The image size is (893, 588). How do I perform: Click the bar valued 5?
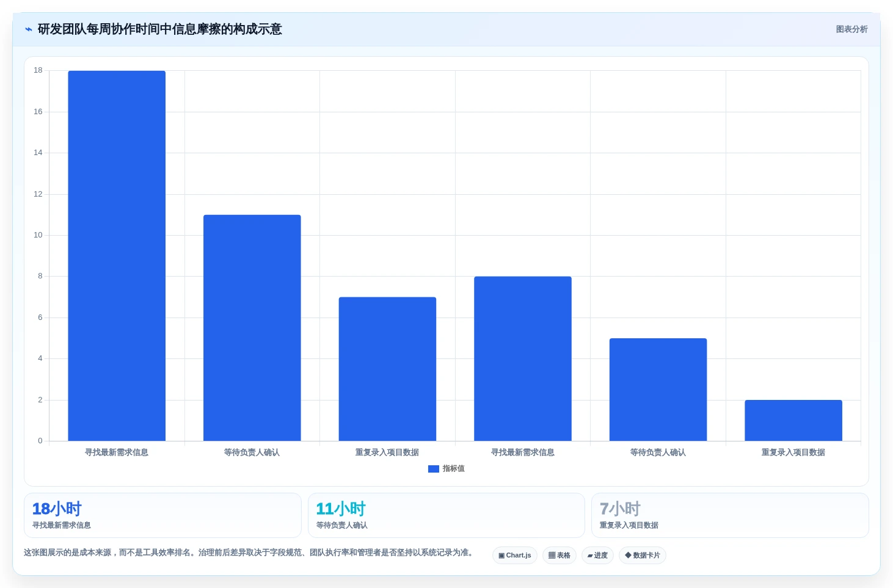(x=658, y=390)
